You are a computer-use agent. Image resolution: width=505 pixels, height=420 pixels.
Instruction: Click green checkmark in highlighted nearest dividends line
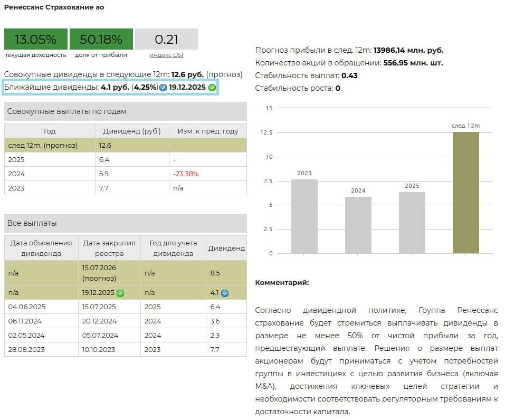tap(212, 88)
